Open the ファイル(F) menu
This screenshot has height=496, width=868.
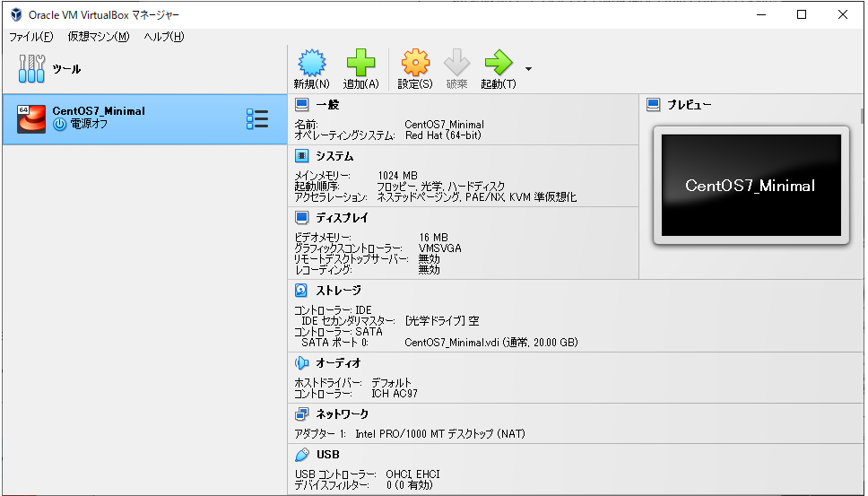[31, 37]
